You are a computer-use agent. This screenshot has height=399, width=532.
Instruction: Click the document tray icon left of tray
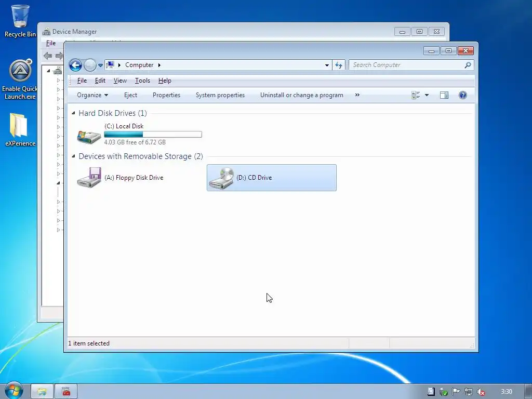(x=431, y=392)
